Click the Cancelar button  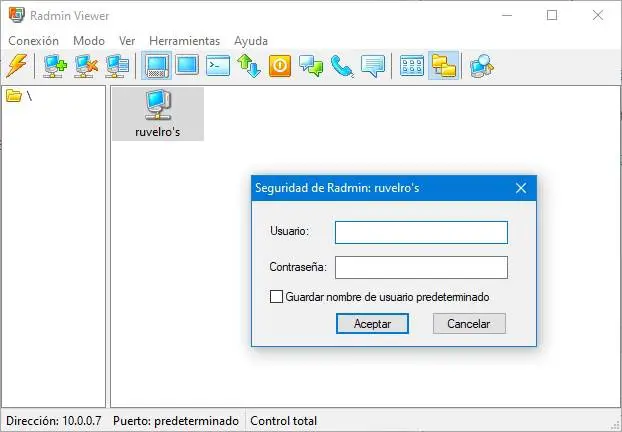469,324
